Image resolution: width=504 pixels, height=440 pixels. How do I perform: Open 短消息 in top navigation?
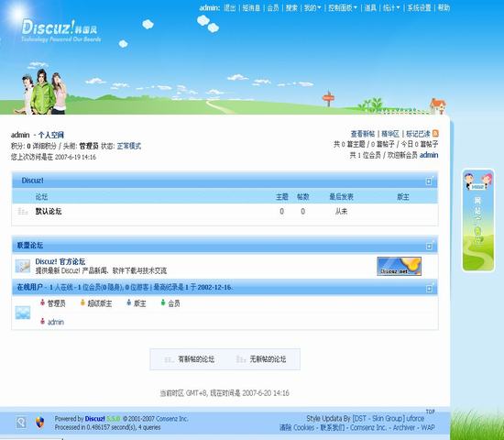251,7
